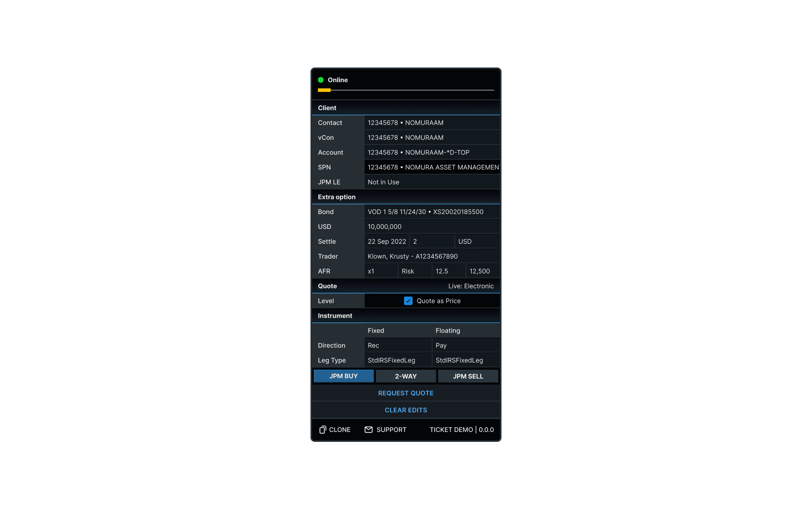The width and height of the screenshot is (812, 509).
Task: Open the AFR Risk dropdown
Action: coord(414,271)
